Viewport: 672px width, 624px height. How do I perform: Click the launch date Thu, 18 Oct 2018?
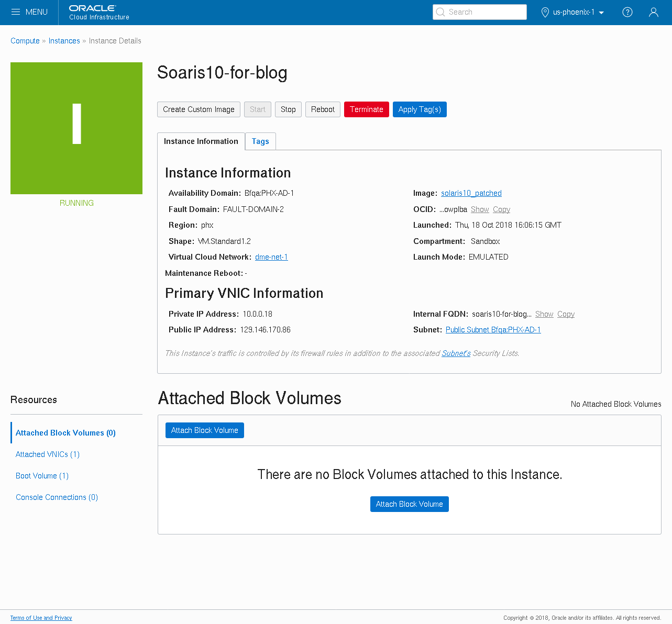point(508,225)
